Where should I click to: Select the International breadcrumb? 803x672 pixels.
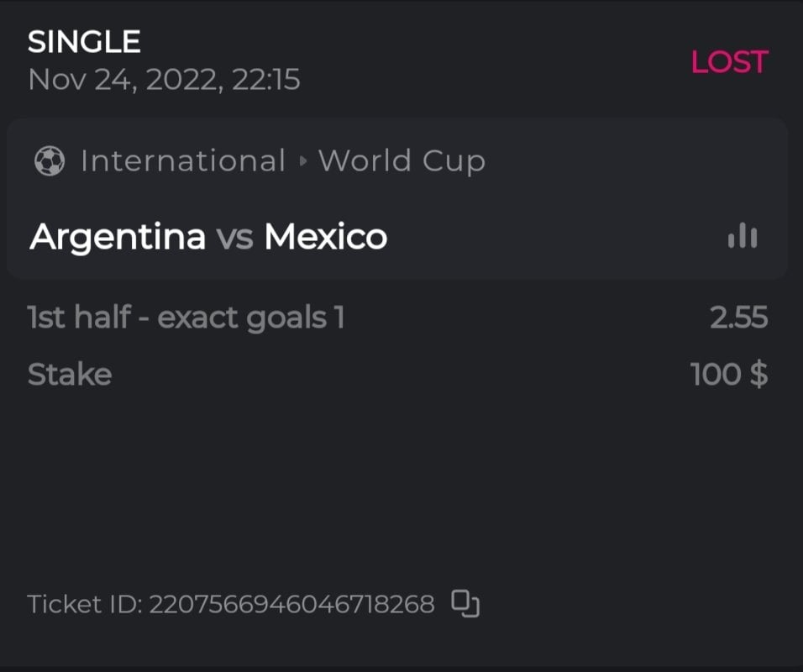[183, 160]
